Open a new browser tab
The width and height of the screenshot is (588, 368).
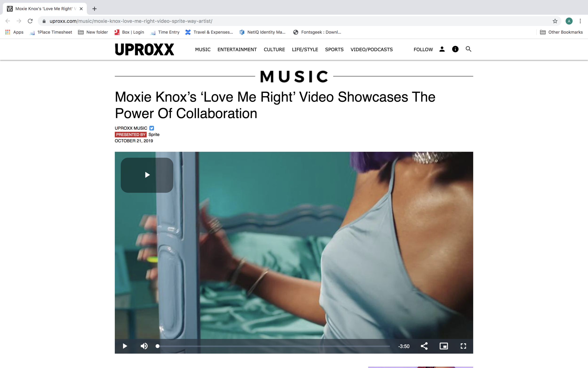tap(95, 9)
